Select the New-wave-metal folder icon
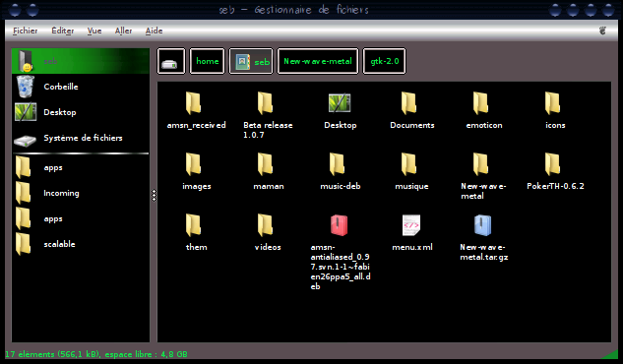623x364 pixels. click(x=480, y=164)
